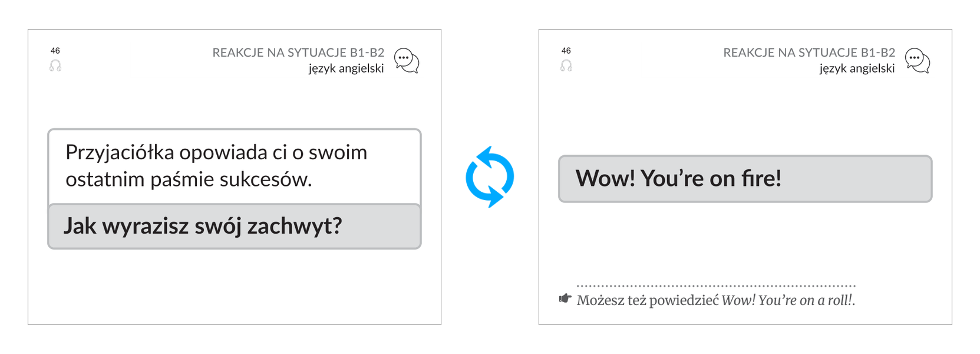Click 'język angielski' label on the left card
The height and width of the screenshot is (354, 980).
tap(346, 68)
